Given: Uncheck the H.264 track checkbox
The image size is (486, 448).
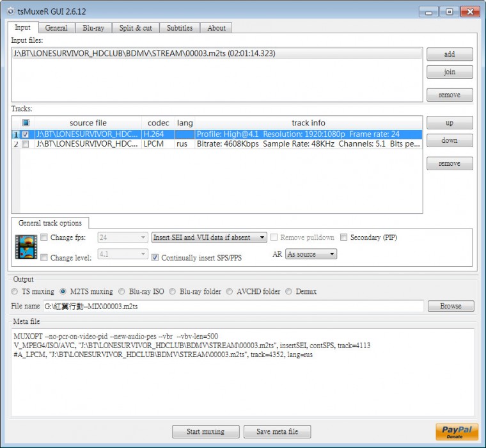Looking at the screenshot, I should [x=26, y=135].
